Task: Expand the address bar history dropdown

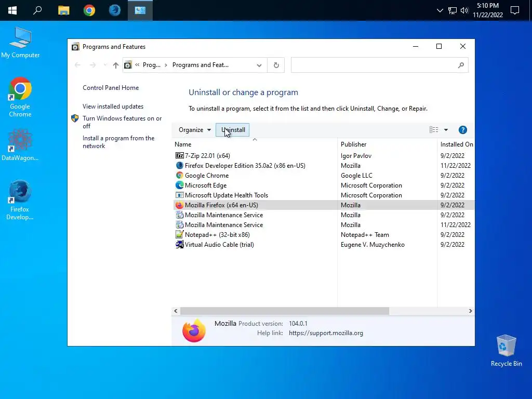Action: [x=259, y=65]
